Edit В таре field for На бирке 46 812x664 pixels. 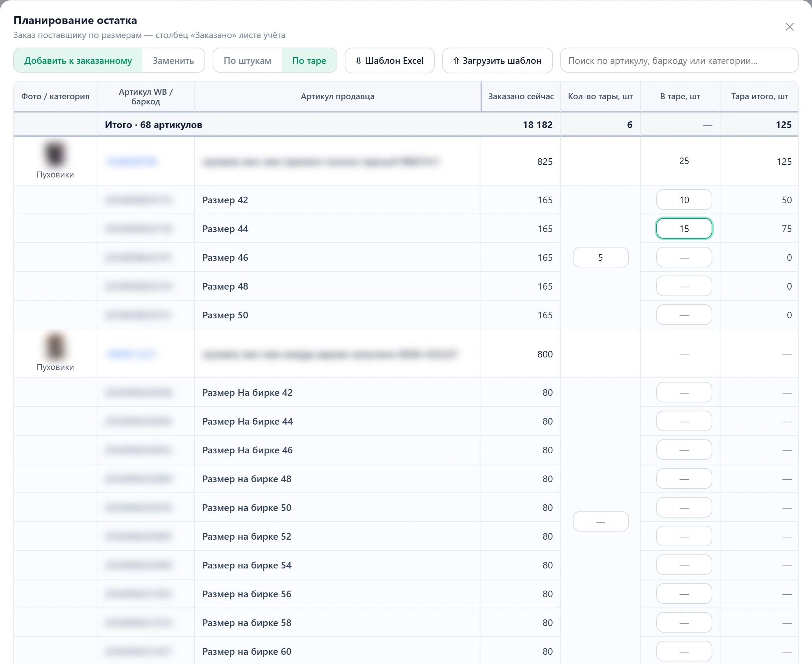(x=684, y=450)
